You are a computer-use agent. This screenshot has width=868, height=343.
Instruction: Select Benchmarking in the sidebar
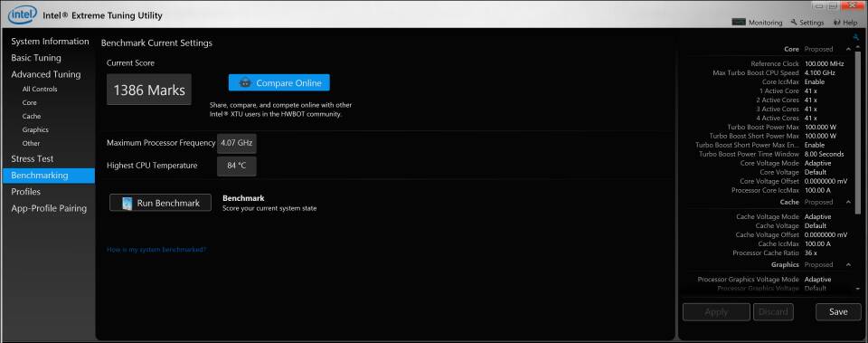point(49,176)
